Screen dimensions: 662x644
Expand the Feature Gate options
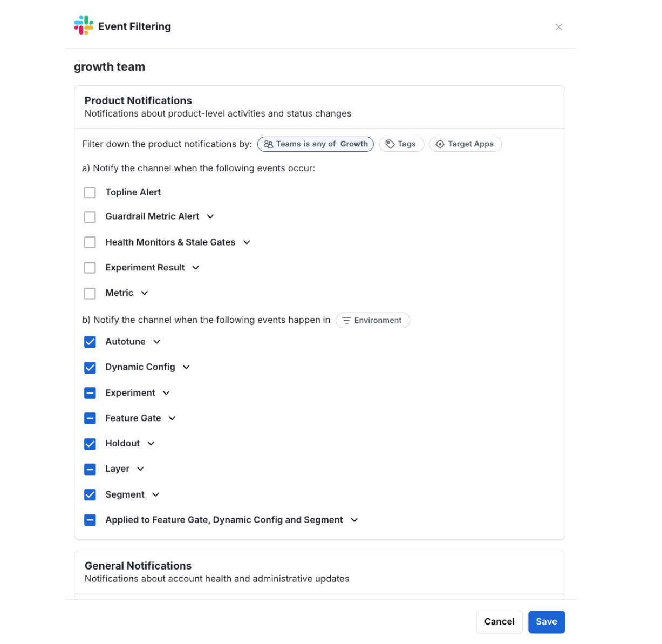point(172,418)
